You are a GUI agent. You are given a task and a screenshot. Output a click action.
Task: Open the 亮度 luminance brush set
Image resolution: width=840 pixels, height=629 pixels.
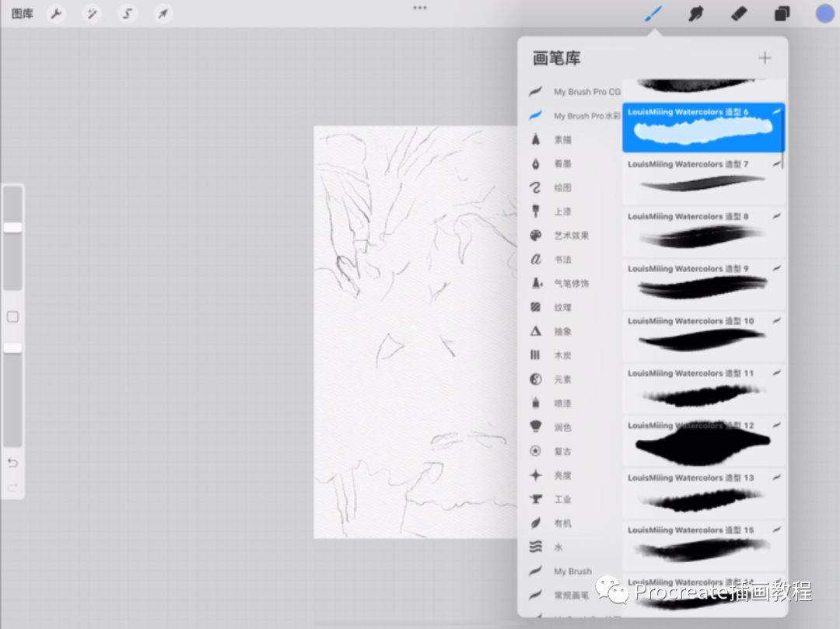(550, 475)
